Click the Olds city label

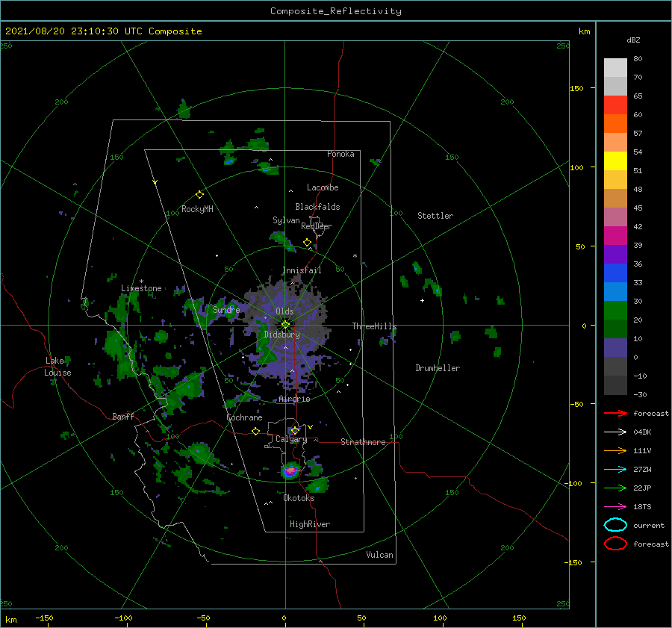(284, 311)
